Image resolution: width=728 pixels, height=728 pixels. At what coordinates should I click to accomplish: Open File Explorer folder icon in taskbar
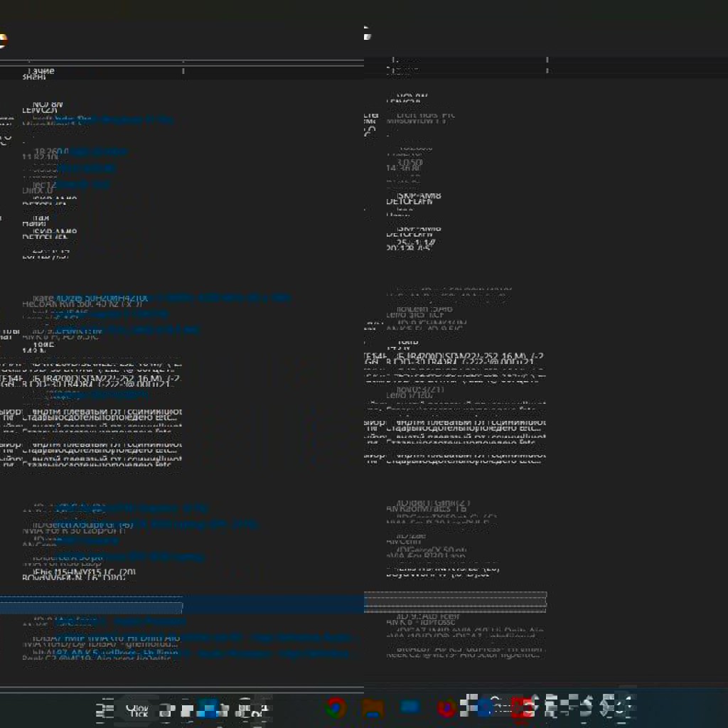[x=373, y=707]
